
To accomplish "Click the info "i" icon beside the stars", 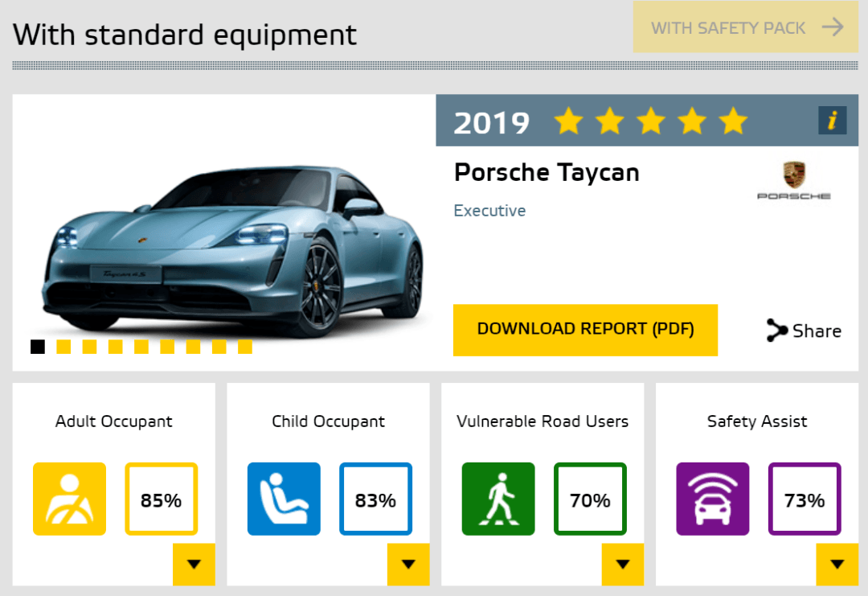I will pyautogui.click(x=832, y=120).
